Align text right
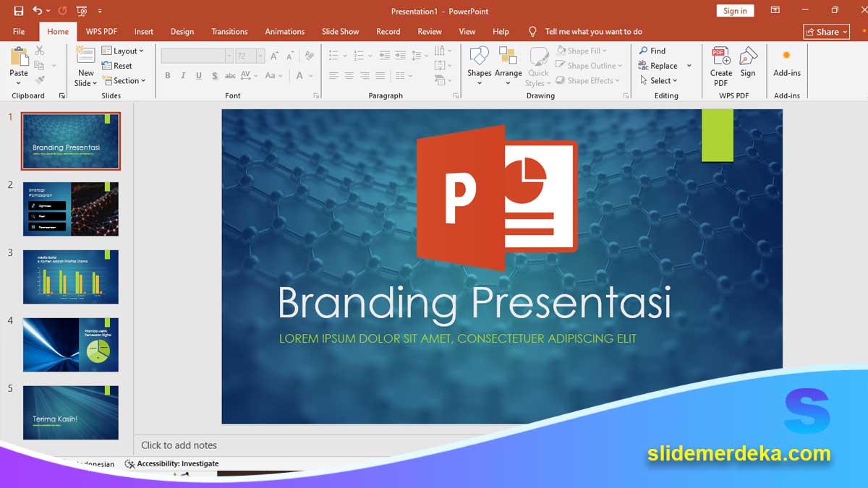868x488 pixels. point(365,75)
